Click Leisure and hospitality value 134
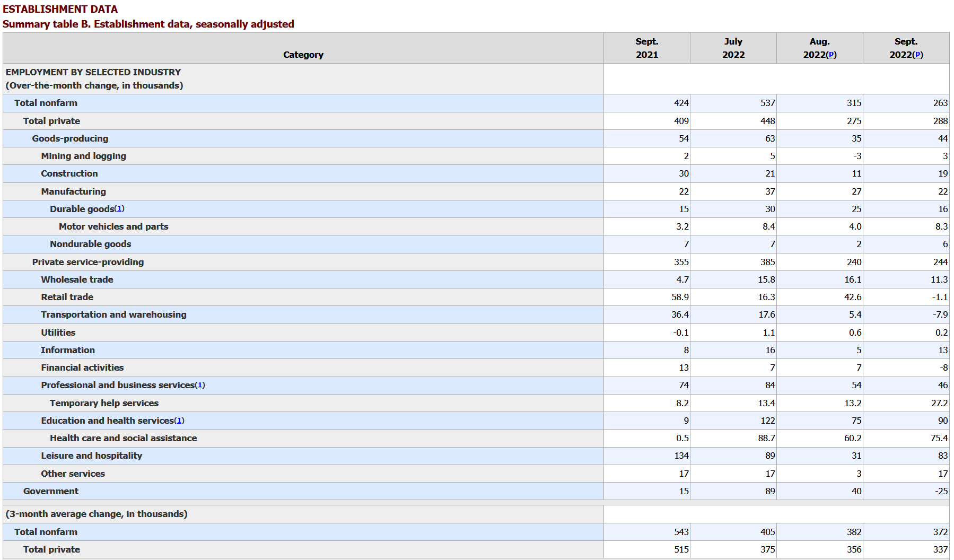This screenshot has width=954, height=560. [x=681, y=456]
